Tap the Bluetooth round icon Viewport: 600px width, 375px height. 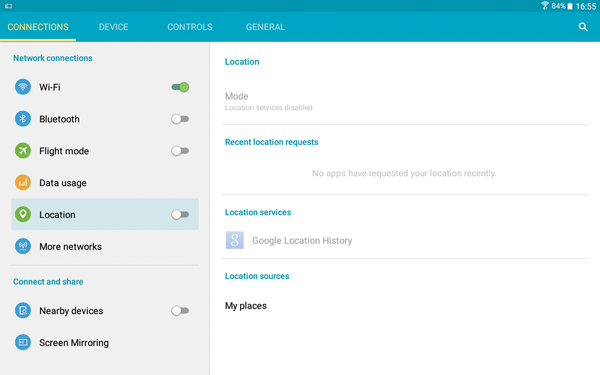(x=23, y=119)
